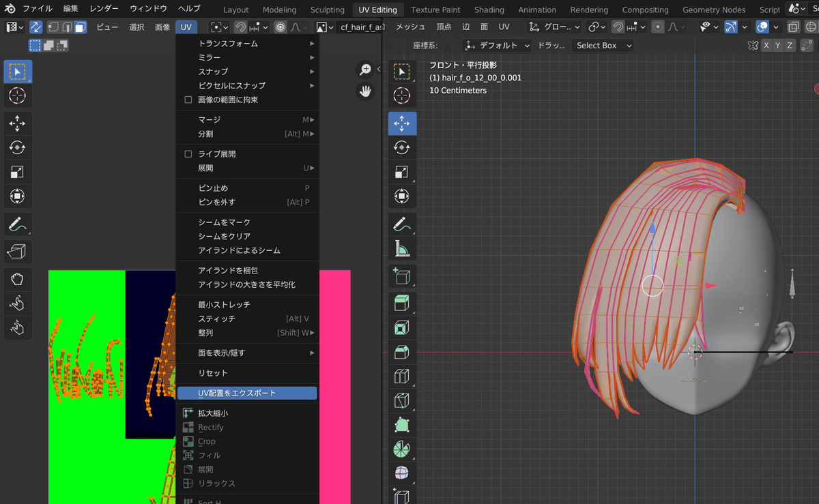This screenshot has height=504, width=819.
Task: Open UV editor pivot point dropdown
Action: pos(218,27)
